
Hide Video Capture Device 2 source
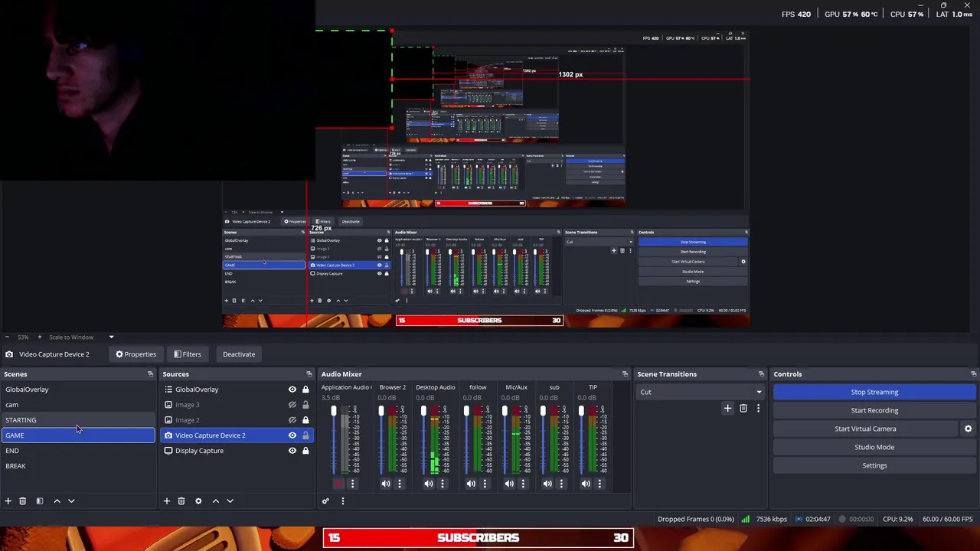point(292,435)
